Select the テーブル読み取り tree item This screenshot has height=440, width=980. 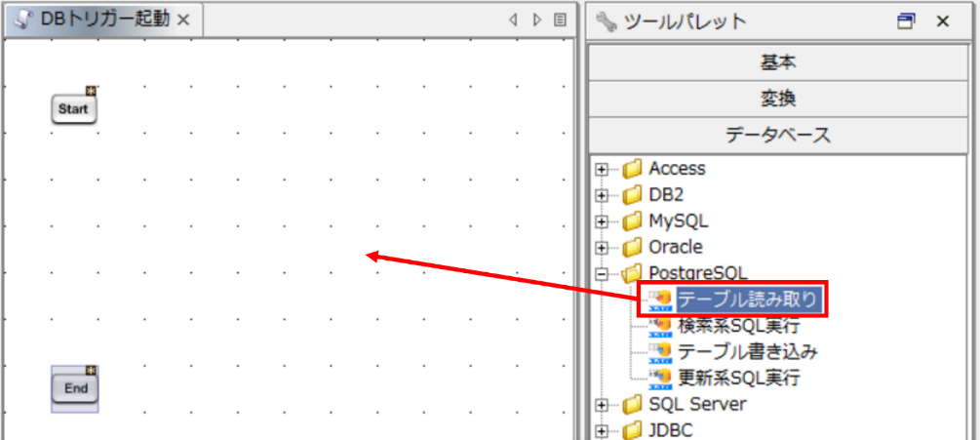[748, 300]
